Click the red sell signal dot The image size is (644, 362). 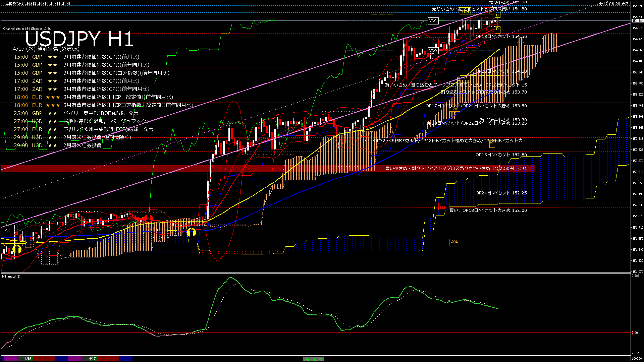tap(148, 219)
